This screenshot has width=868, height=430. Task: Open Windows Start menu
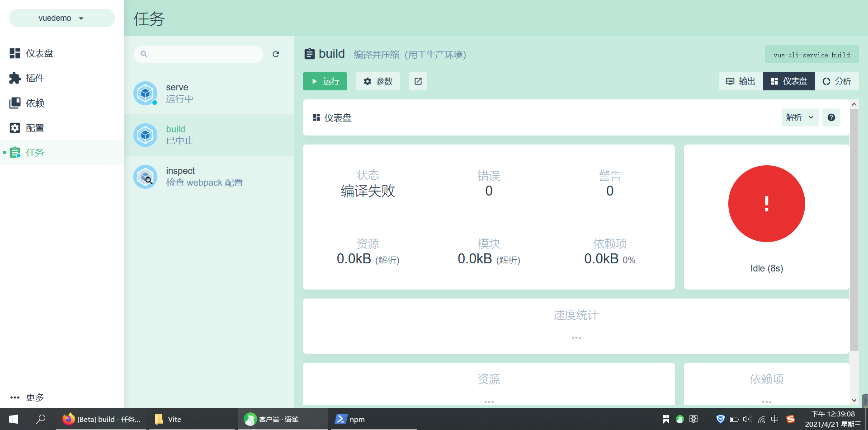tap(14, 419)
